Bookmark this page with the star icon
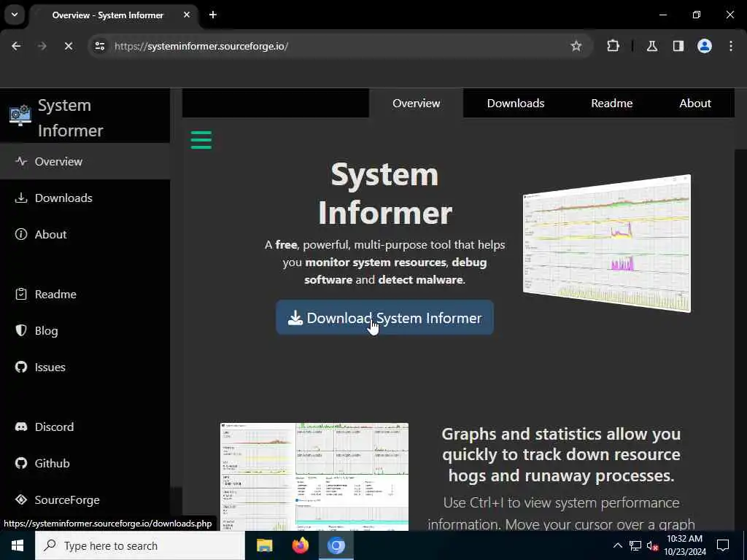This screenshot has height=560, width=747. 576,46
